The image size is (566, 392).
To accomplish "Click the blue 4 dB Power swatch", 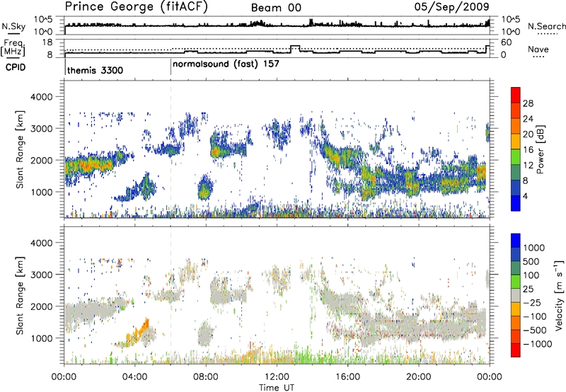I will pyautogui.click(x=516, y=203).
